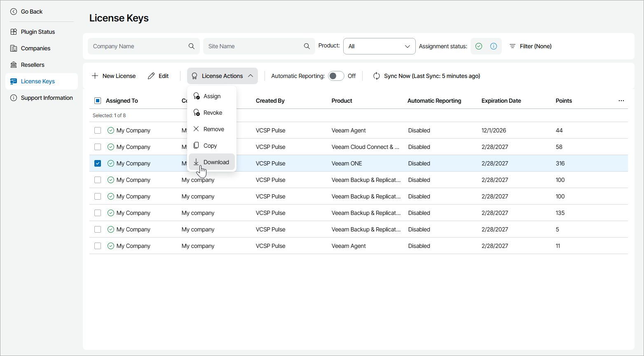Click the Go Back arrow icon
Viewport: 644px width, 356px height.
[x=14, y=12]
